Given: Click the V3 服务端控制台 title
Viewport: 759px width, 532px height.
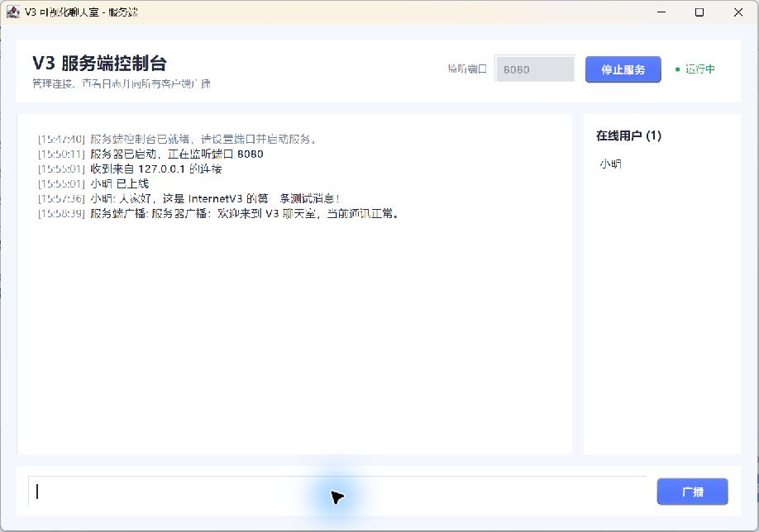Looking at the screenshot, I should [100, 64].
